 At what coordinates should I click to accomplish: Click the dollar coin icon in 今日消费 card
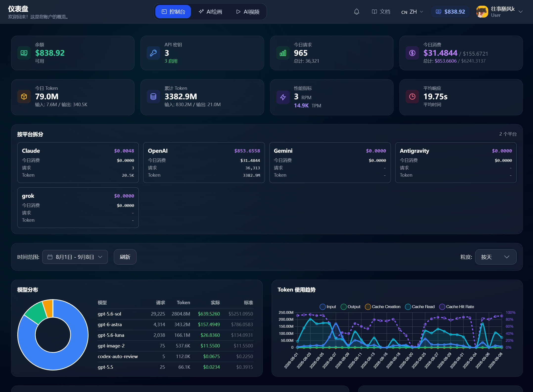(x=412, y=53)
